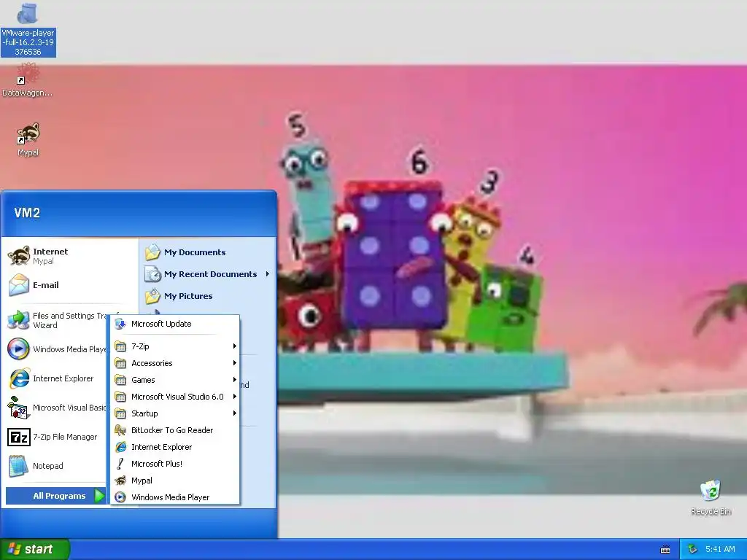Image resolution: width=747 pixels, height=560 pixels.
Task: Click the system tray icon beside the clock
Action: (x=692, y=549)
